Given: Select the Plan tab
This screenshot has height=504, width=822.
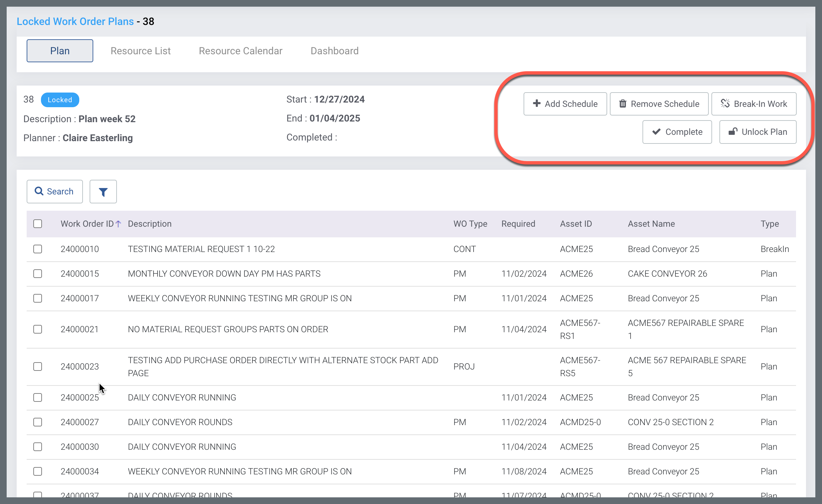Looking at the screenshot, I should point(60,51).
